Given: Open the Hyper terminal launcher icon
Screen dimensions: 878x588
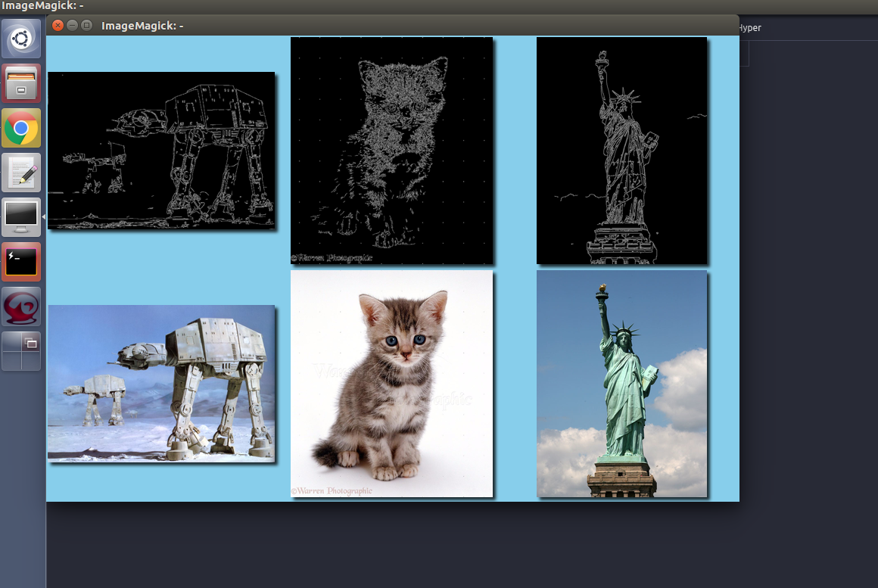Looking at the screenshot, I should pos(21,262).
